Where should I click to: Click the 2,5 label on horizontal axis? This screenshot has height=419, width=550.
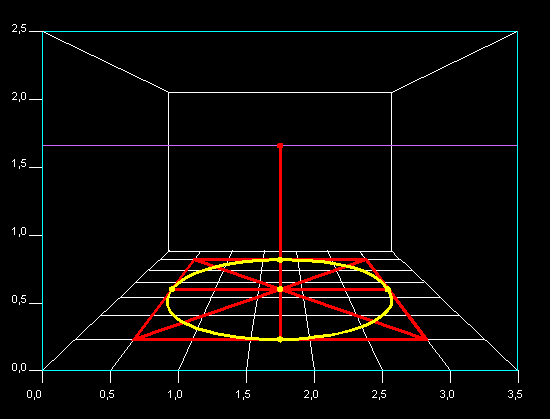pyautogui.click(x=379, y=394)
